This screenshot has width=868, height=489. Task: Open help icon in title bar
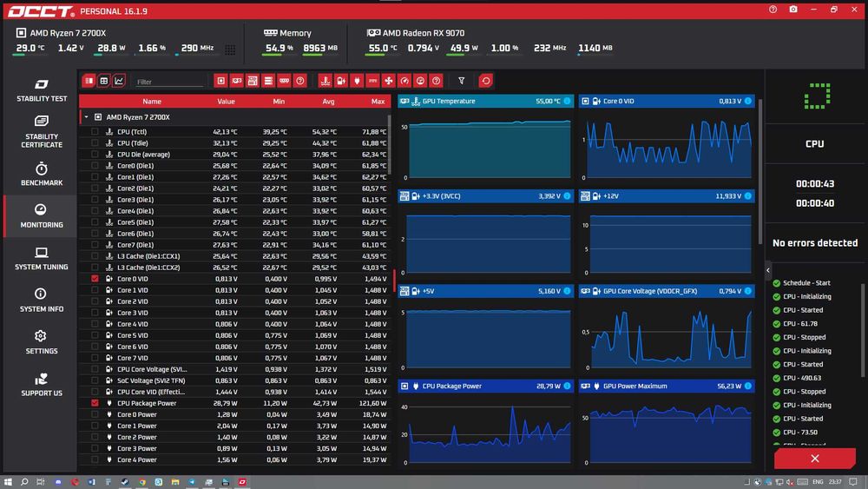[x=773, y=10]
